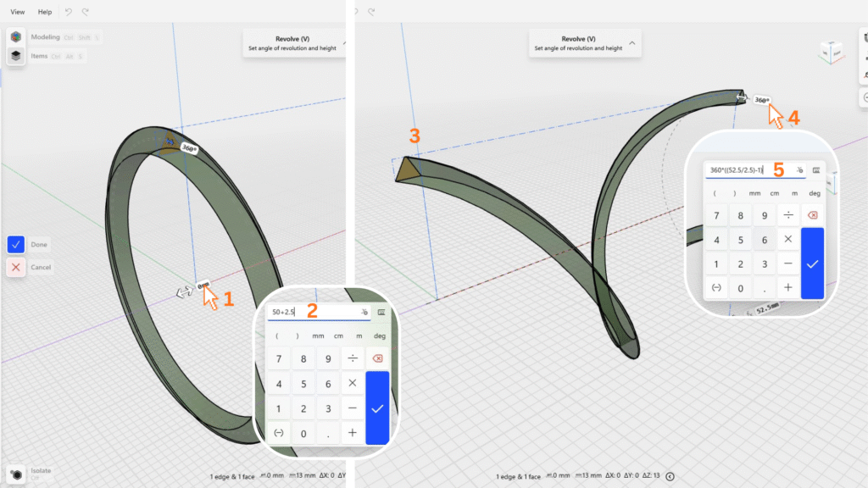Collapse the Revolve (V) hint panel chevron
This screenshot has height=488, width=868.
[632, 42]
